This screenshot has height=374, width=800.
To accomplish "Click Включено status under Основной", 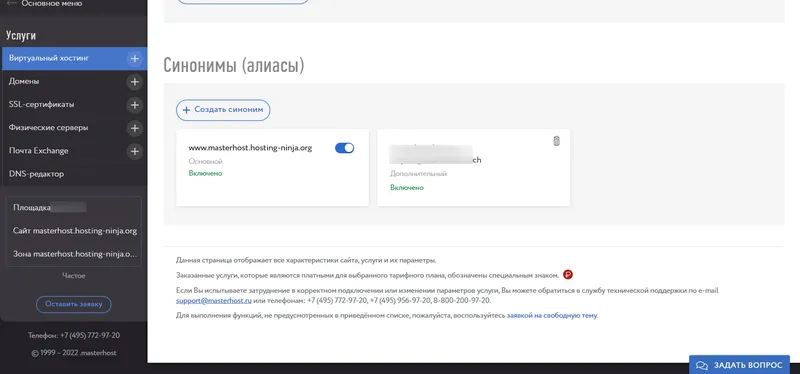I will (205, 173).
